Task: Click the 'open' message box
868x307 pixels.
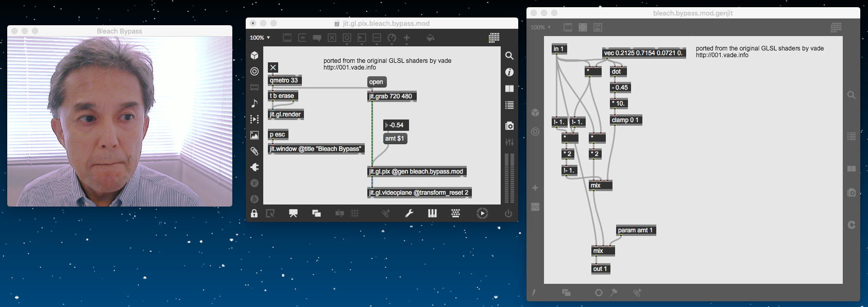Action: coord(377,82)
